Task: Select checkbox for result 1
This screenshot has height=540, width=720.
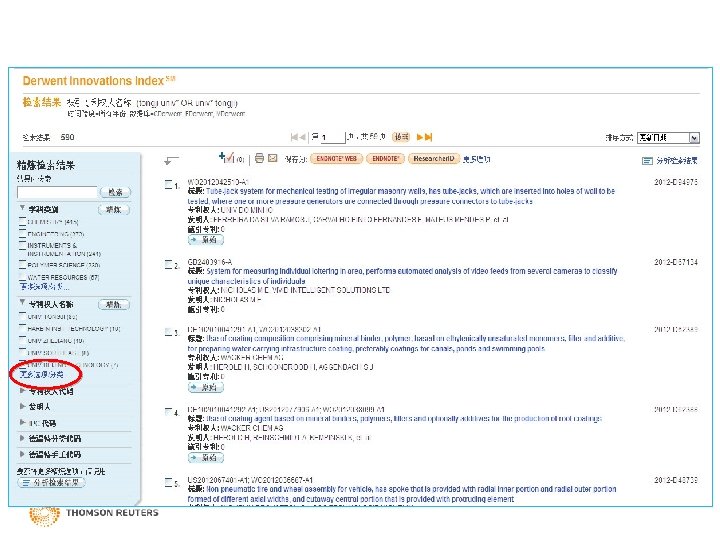Action: (x=169, y=185)
